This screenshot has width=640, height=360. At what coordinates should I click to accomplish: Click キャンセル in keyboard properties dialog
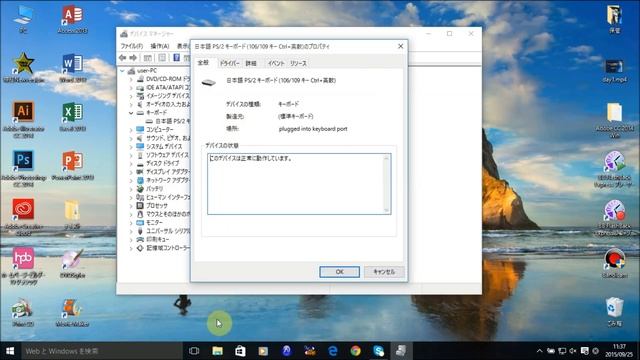tap(384, 272)
